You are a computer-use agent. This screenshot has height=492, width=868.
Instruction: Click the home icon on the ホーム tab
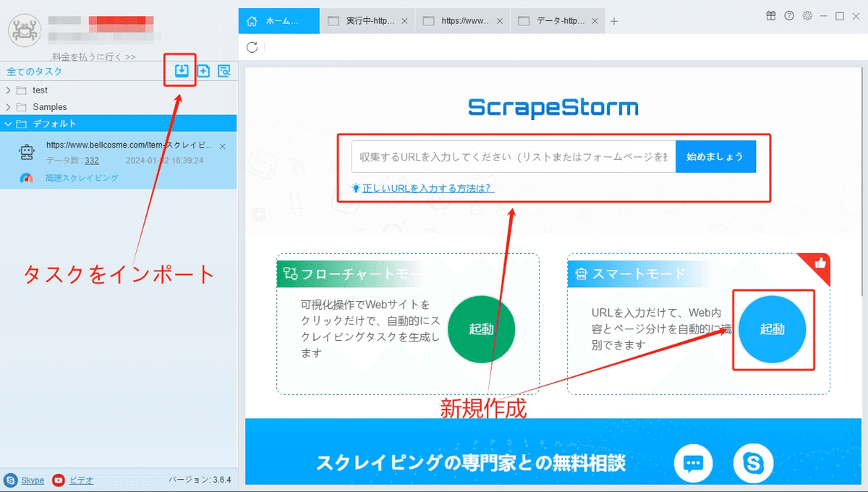click(x=252, y=20)
